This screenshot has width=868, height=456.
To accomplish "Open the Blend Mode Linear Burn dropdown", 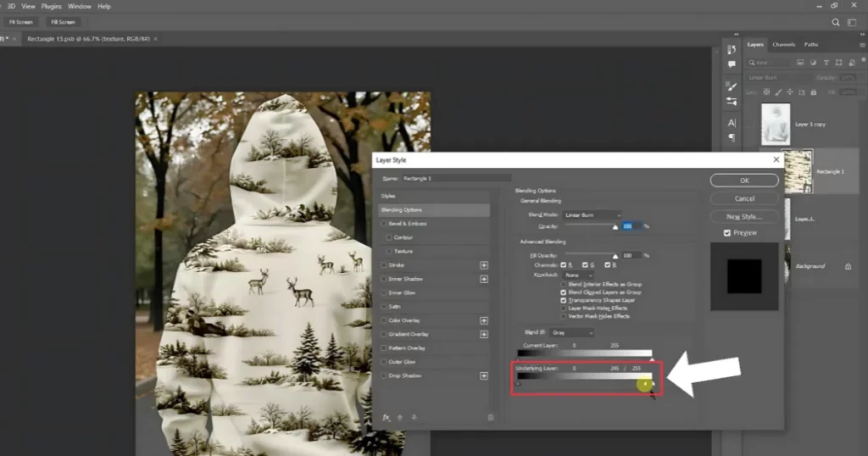I will point(593,214).
